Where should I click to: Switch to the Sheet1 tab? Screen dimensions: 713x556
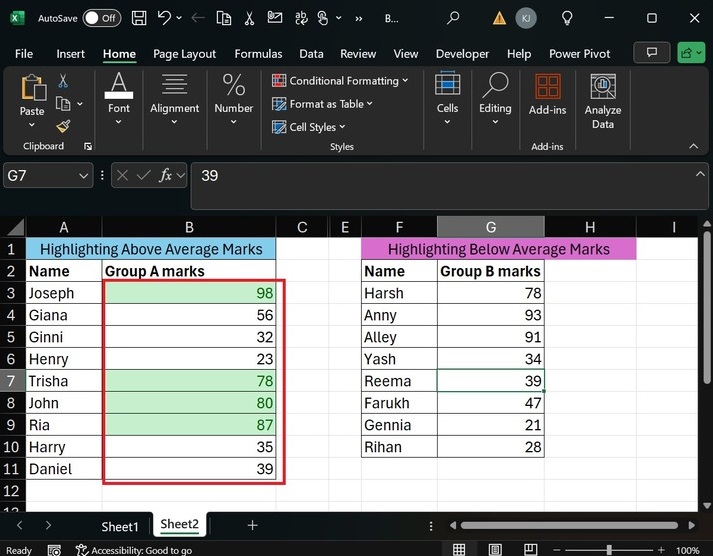tap(120, 526)
